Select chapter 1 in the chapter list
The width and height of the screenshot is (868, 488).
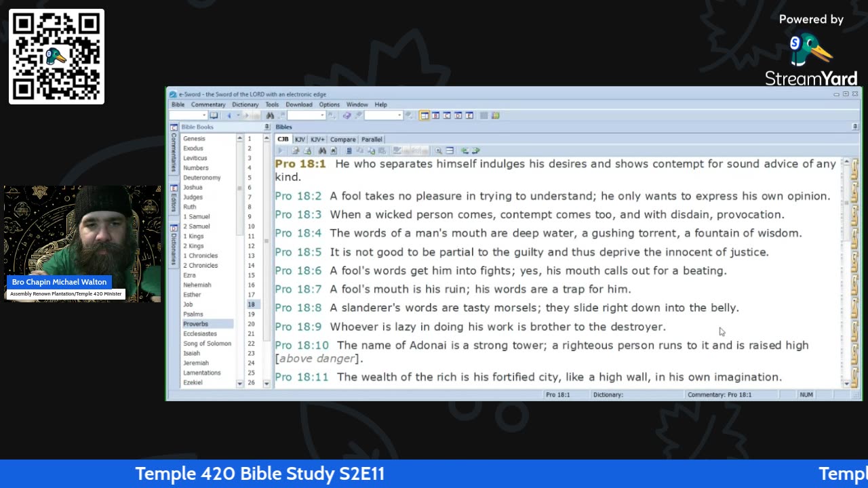249,138
